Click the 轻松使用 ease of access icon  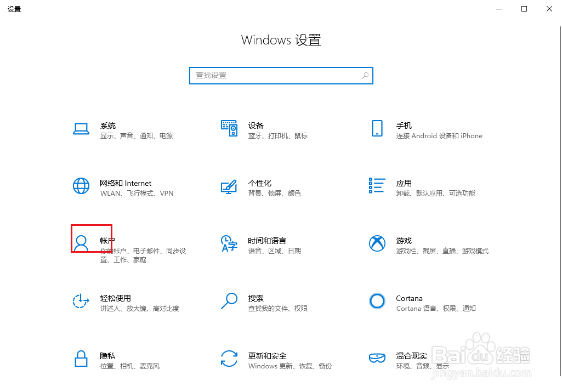tap(81, 301)
